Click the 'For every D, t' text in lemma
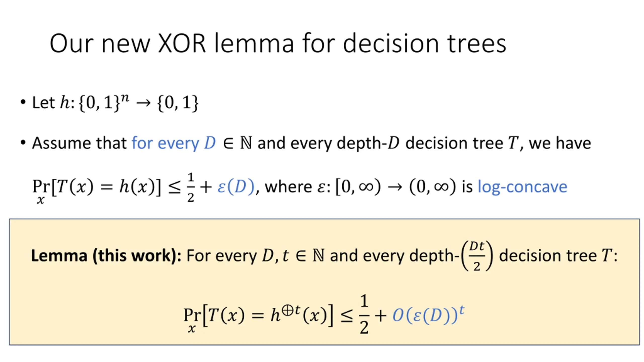 (x=237, y=256)
